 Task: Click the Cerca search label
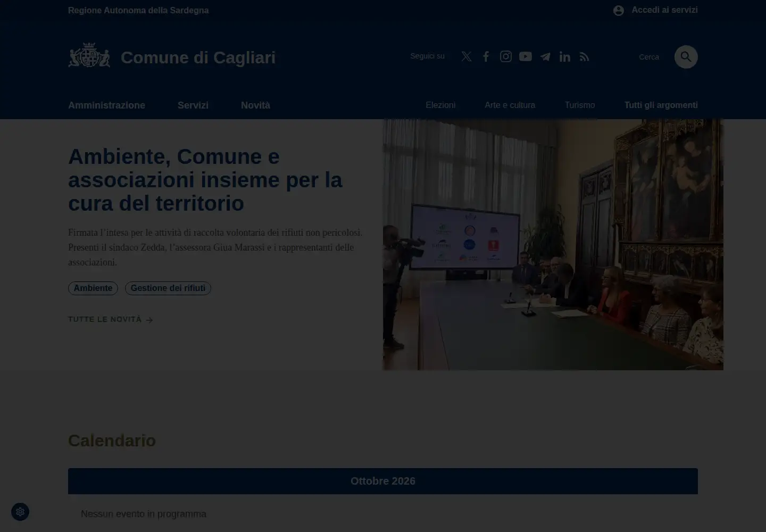(x=649, y=57)
